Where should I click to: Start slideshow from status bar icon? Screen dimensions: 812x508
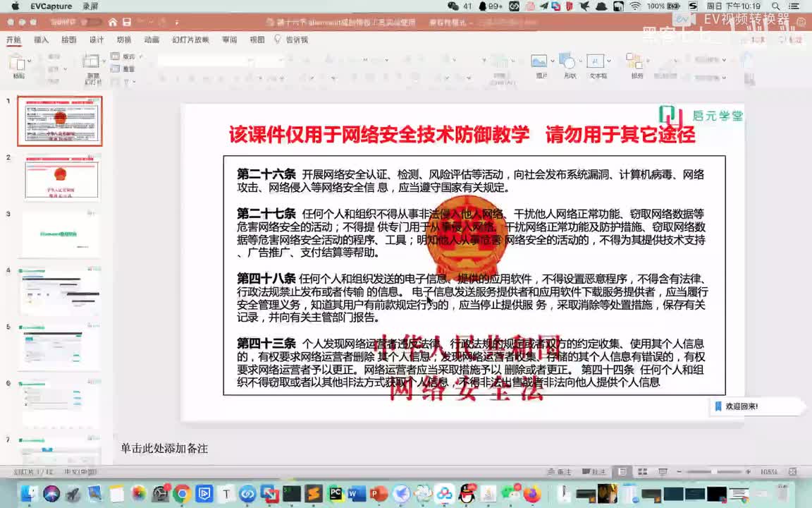pyautogui.click(x=663, y=472)
